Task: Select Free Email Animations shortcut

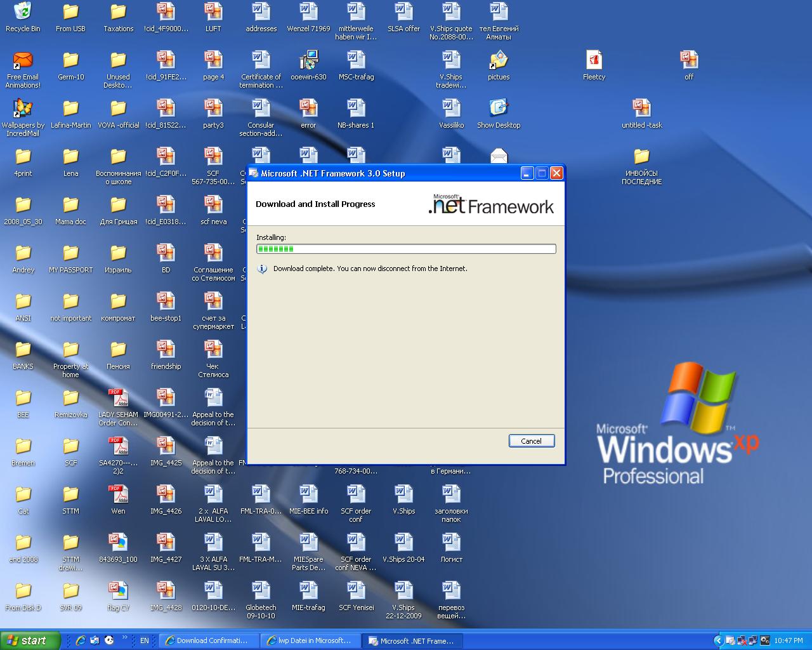Action: point(23,69)
